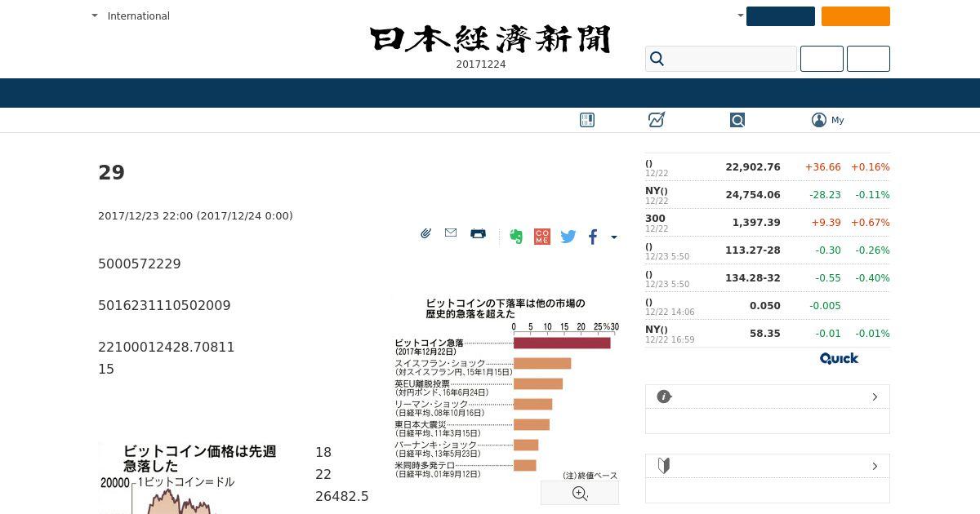Print the article using printer icon
Viewport: 980px width, 514px height.
(x=478, y=233)
